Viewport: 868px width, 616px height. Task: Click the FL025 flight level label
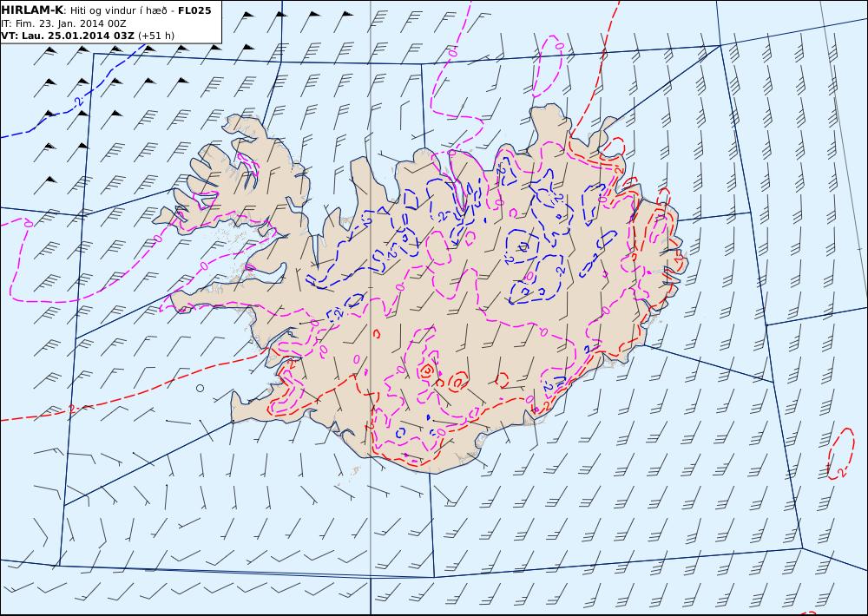(x=194, y=10)
